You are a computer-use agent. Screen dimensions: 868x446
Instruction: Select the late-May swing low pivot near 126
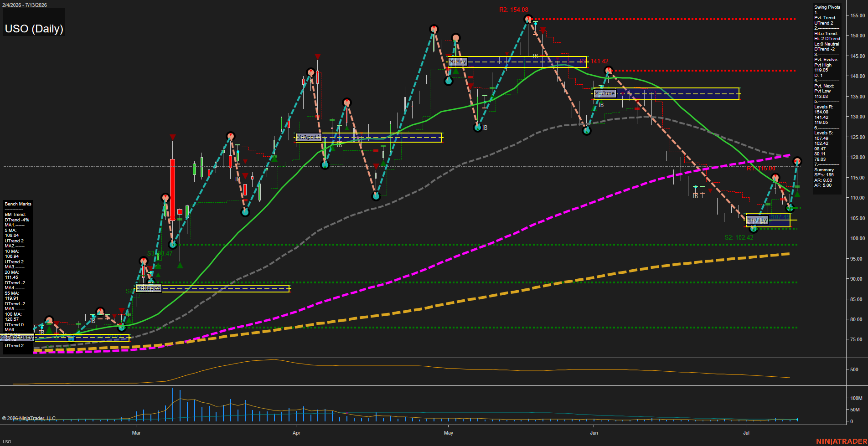(587, 131)
